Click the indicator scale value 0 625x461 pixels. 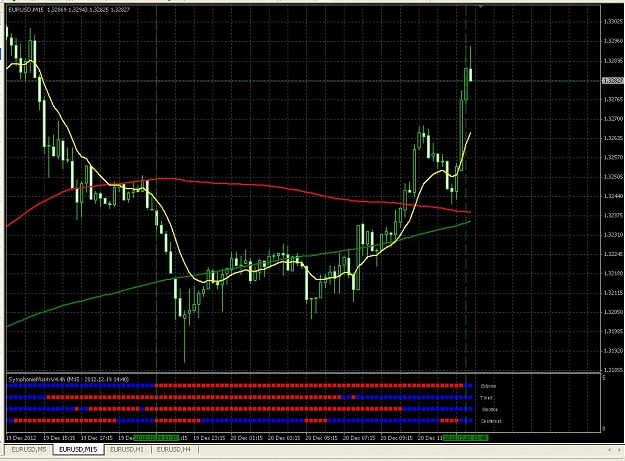click(x=604, y=429)
